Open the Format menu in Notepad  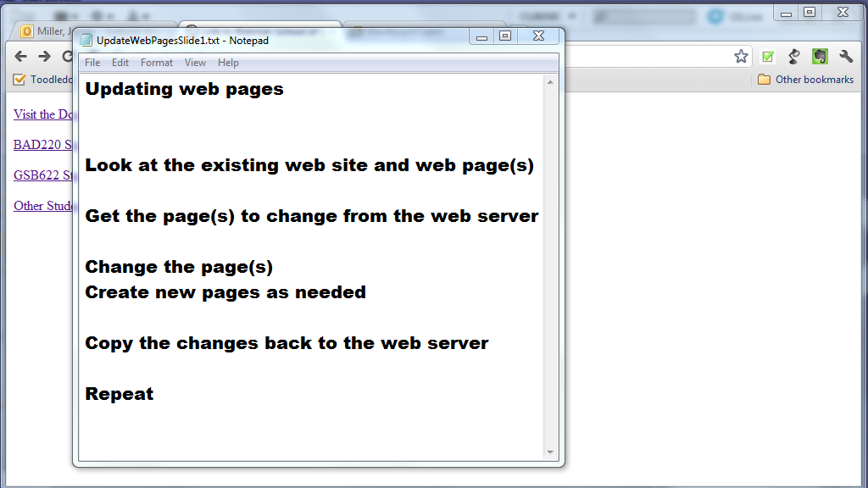(x=157, y=63)
